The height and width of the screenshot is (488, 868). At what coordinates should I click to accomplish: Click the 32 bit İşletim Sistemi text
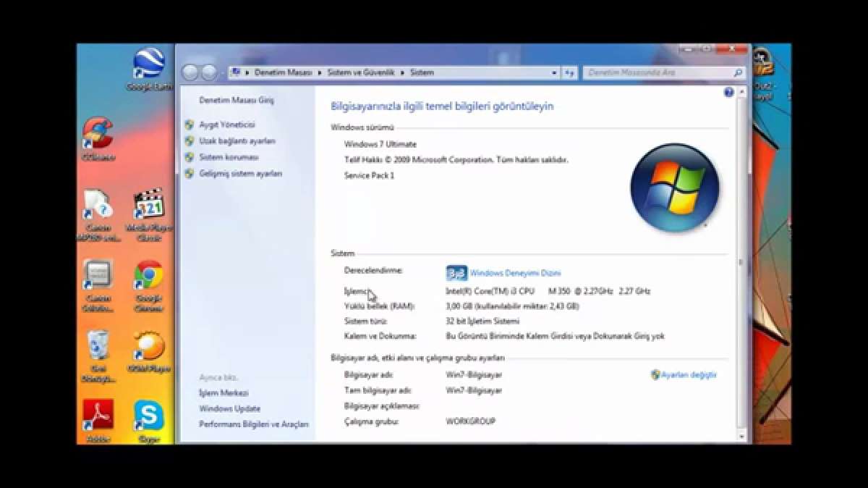(482, 321)
